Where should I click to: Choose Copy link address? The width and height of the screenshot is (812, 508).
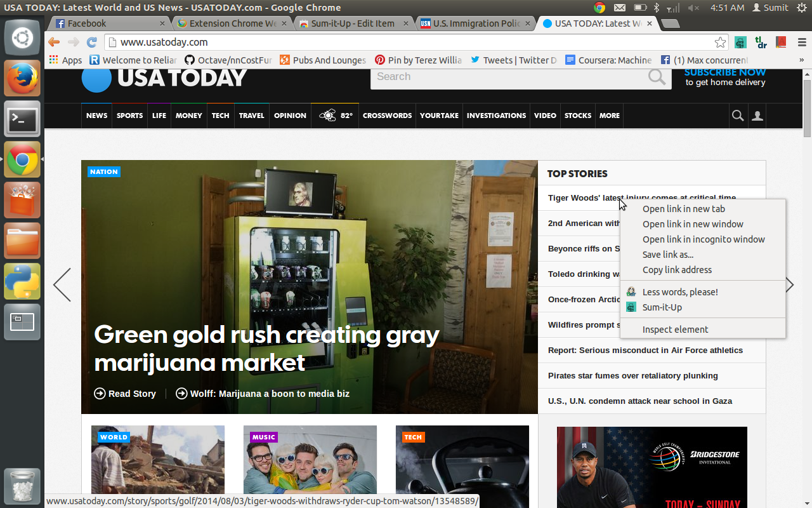coord(703,270)
